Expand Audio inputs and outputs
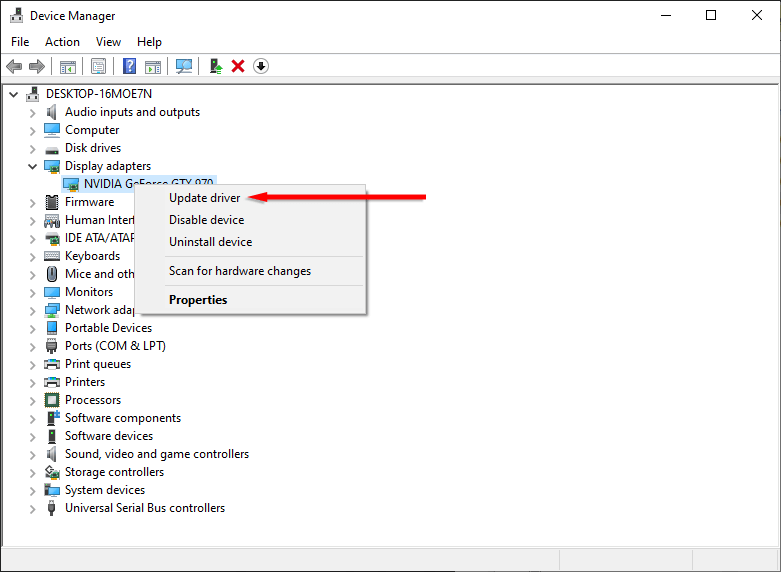 click(33, 113)
